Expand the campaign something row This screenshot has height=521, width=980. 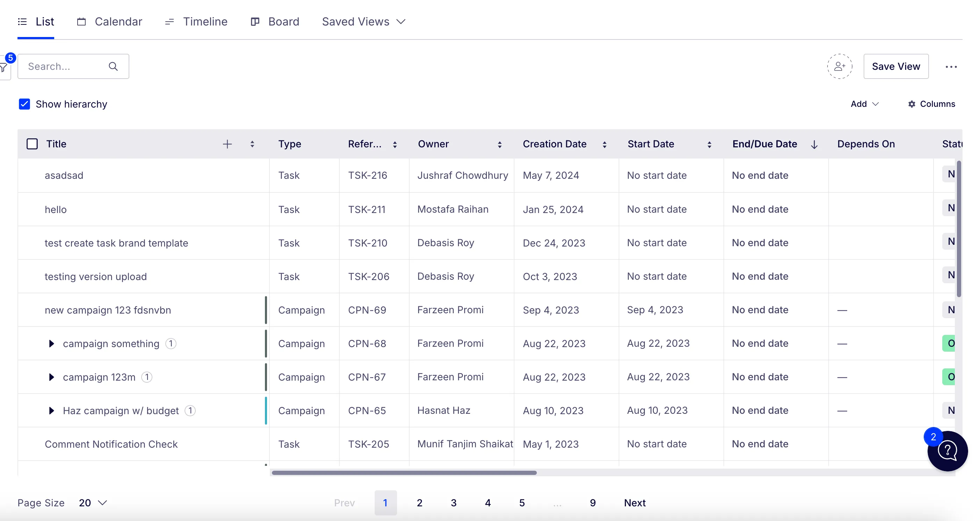(x=51, y=344)
